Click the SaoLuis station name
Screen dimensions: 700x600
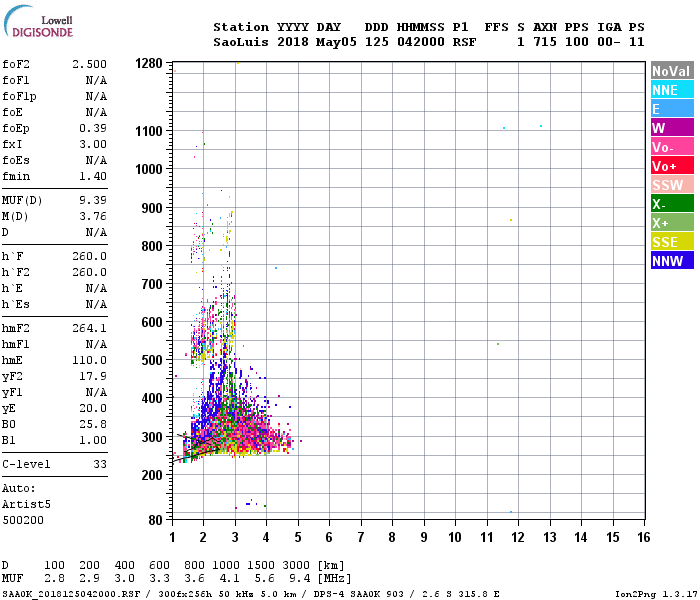(241, 42)
